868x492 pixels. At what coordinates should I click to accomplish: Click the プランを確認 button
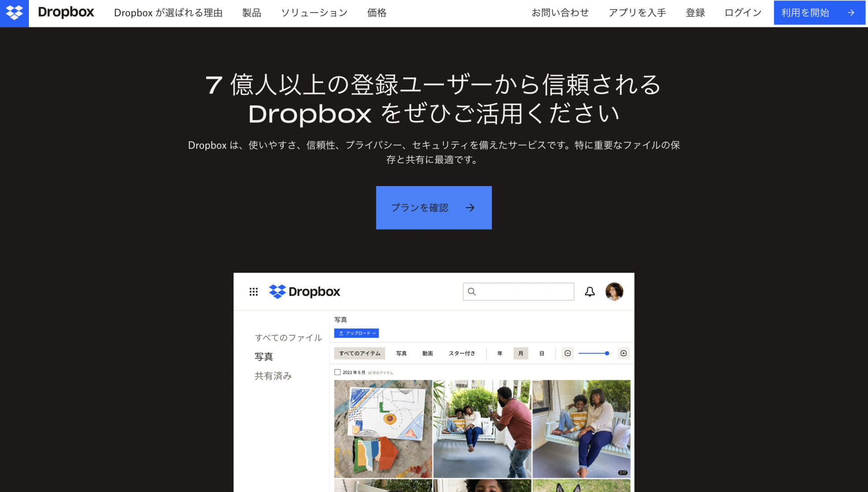pos(433,207)
